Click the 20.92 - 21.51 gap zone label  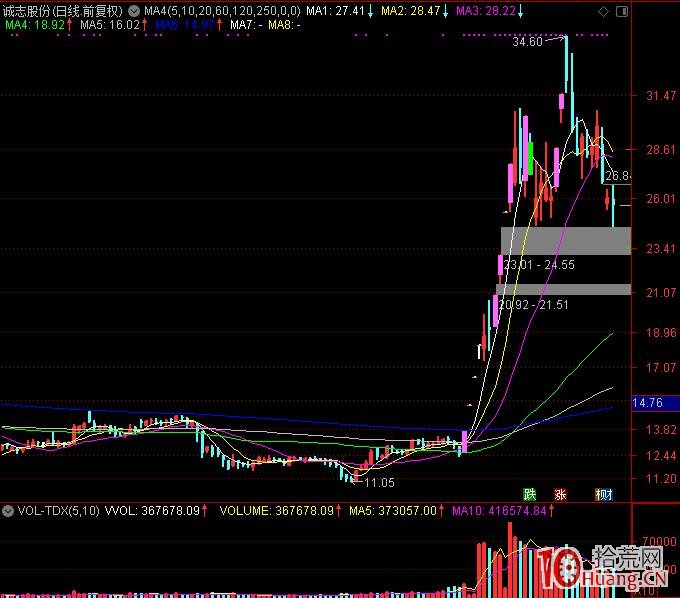pos(533,304)
